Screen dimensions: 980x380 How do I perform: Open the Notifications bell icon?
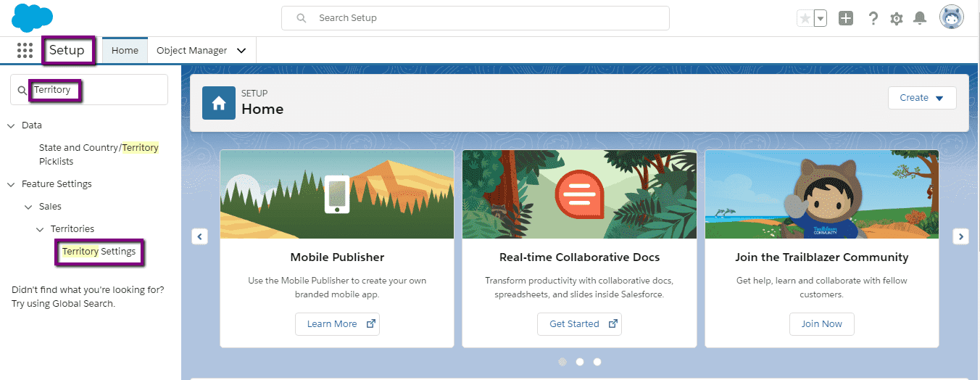point(920,19)
